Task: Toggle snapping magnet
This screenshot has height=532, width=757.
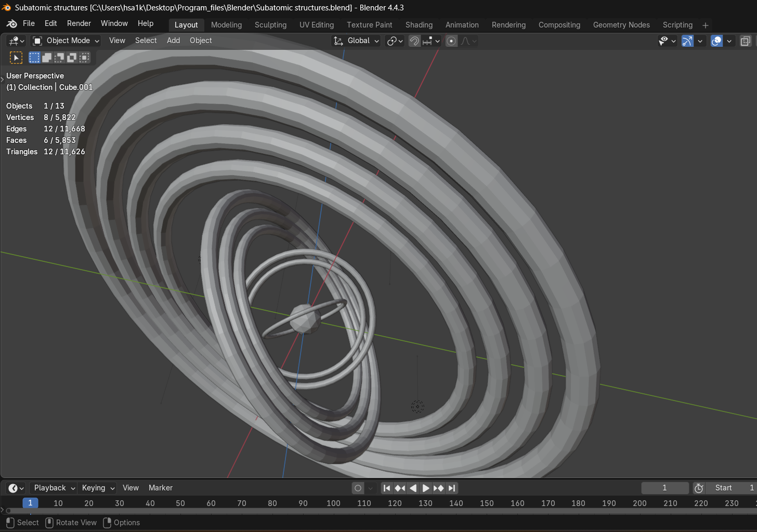Action: click(x=414, y=41)
